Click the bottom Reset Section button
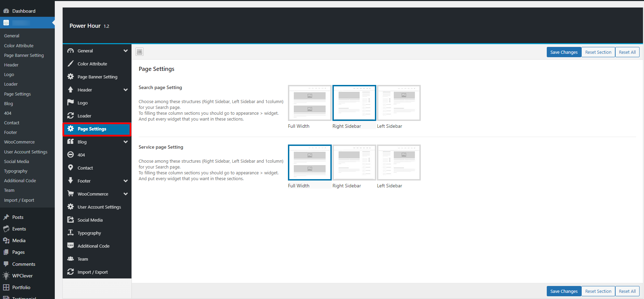 (x=598, y=291)
